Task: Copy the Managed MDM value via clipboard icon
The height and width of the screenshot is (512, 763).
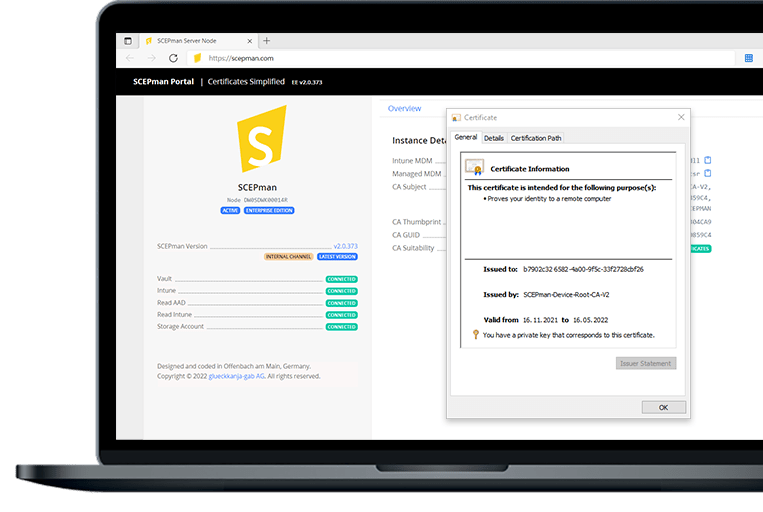Action: 708,173
